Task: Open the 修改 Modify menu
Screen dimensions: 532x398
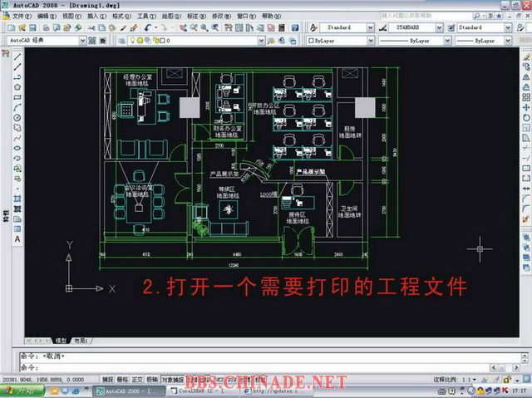Action: click(221, 16)
